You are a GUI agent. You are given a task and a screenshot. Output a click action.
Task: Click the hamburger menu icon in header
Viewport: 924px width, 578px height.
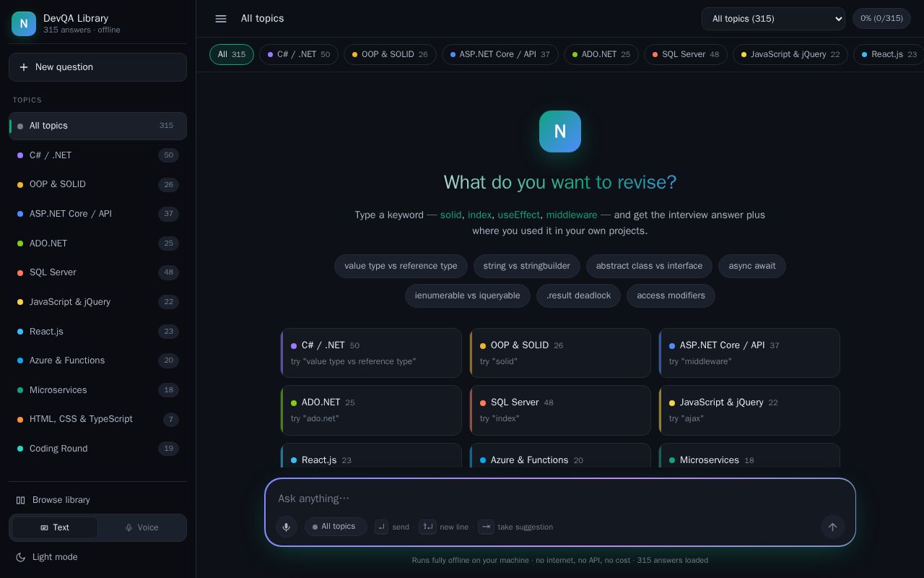point(221,19)
